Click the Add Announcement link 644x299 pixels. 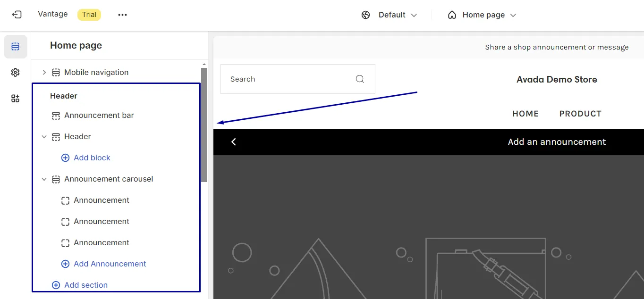click(x=110, y=264)
